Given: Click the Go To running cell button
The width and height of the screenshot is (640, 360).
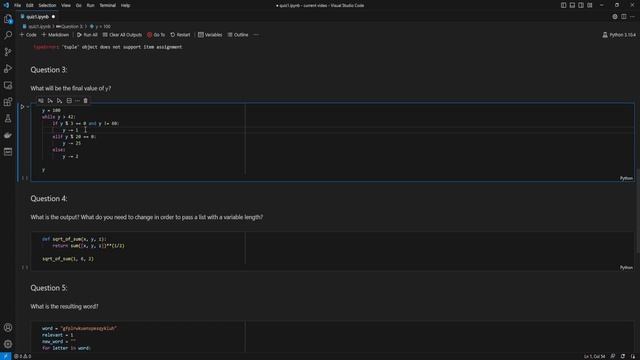Looking at the screenshot, I should coord(156,35).
